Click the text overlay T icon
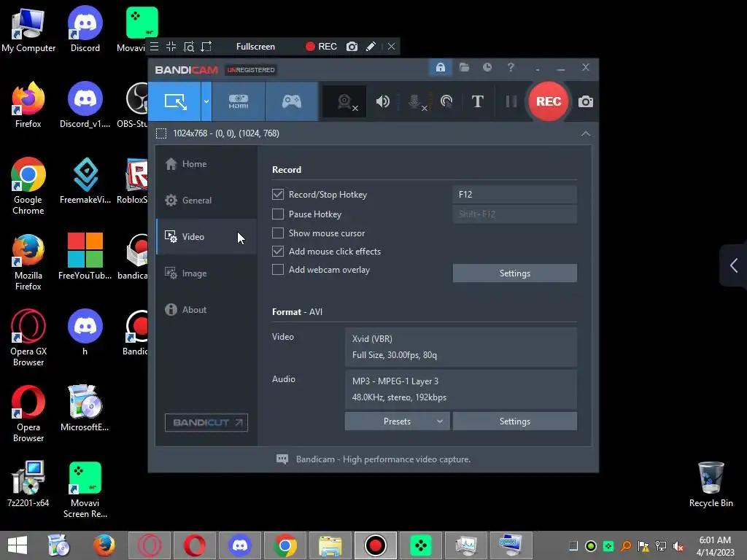Viewport: 747px width, 560px height. 477,101
